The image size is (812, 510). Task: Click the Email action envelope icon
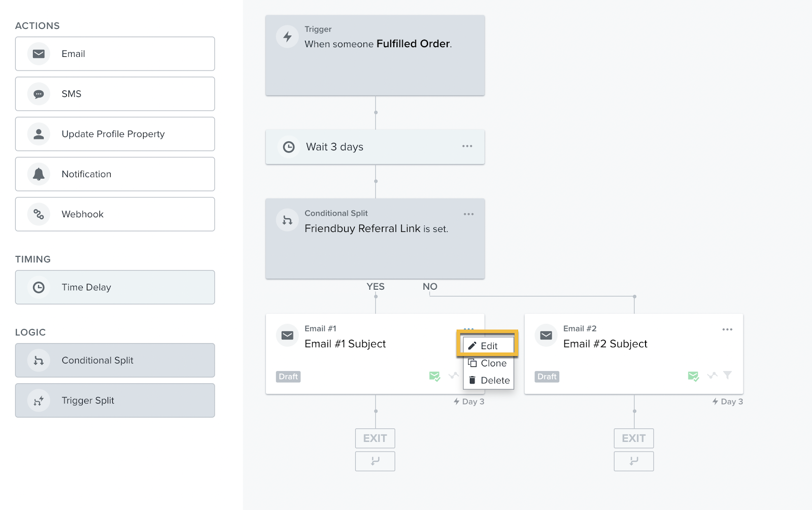(x=39, y=54)
